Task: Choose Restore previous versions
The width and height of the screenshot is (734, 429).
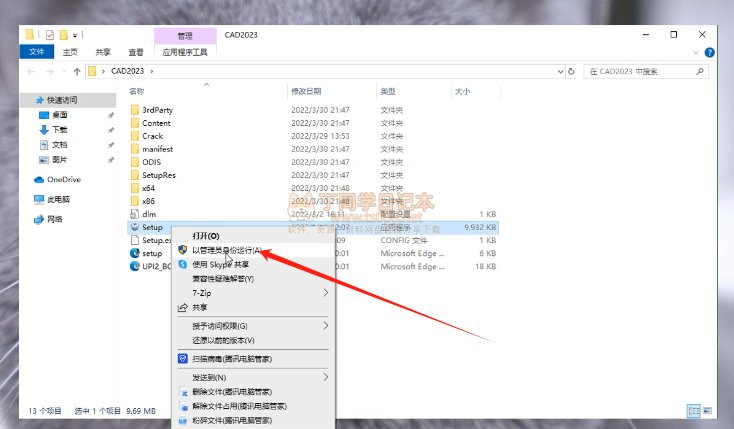Action: [253, 340]
